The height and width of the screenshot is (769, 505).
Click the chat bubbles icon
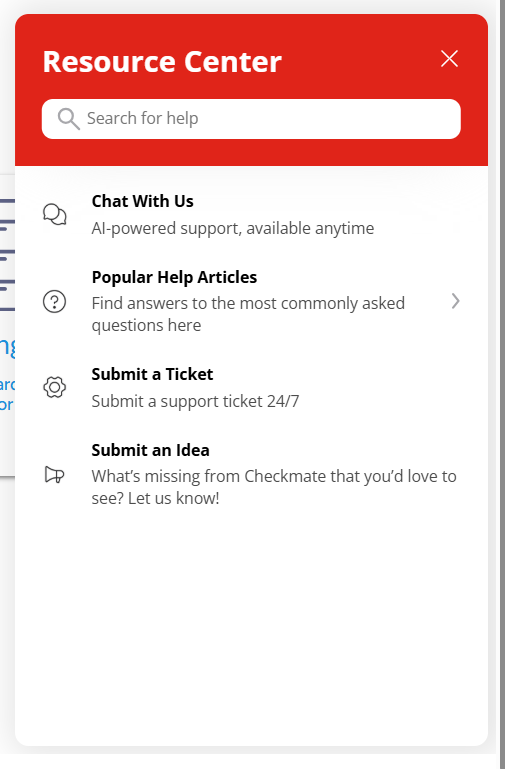click(x=54, y=214)
